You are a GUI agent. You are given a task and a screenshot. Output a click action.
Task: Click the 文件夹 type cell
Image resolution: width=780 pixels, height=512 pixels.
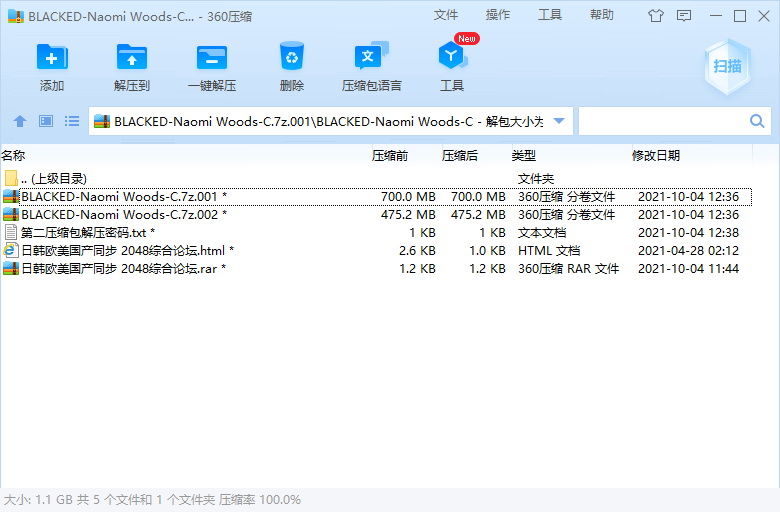click(536, 179)
